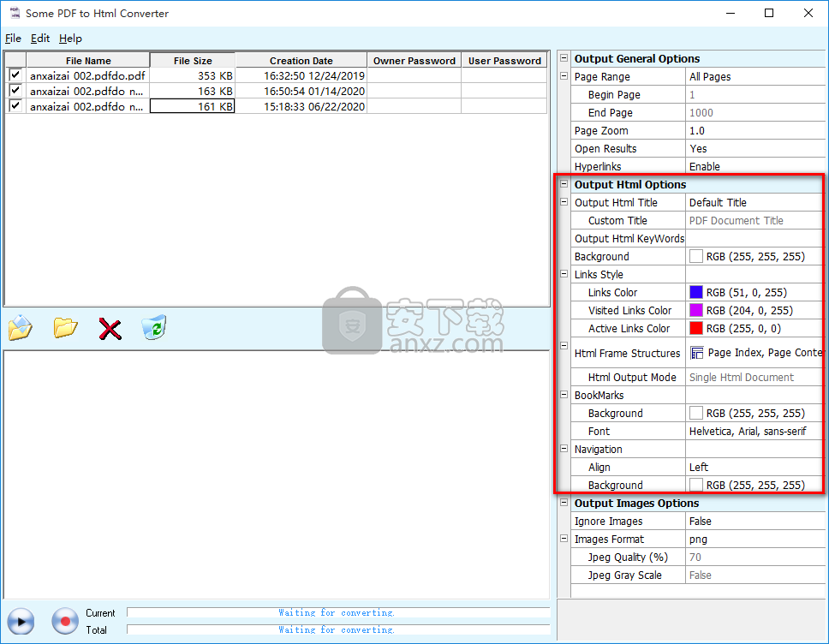Uncheck anxaizai 002.pdfdo.pdf file checkbox
This screenshot has height=644, width=829.
[15, 75]
